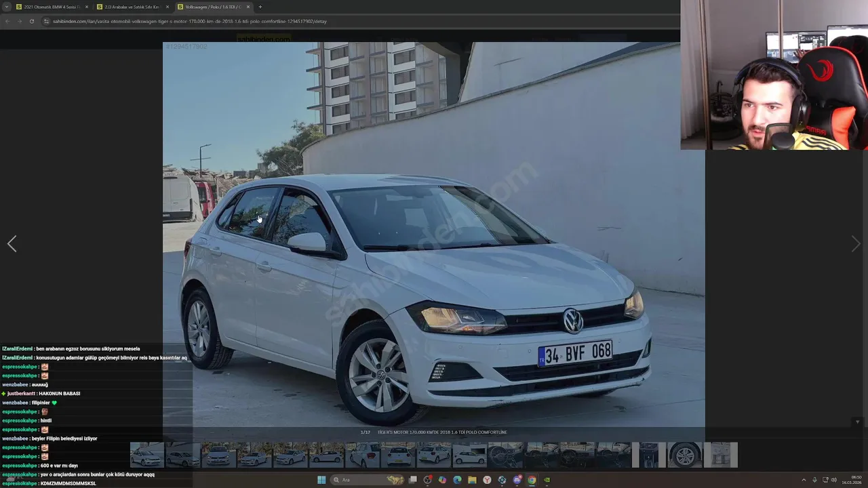
Task: Open a new browser tab
Action: coord(260,7)
